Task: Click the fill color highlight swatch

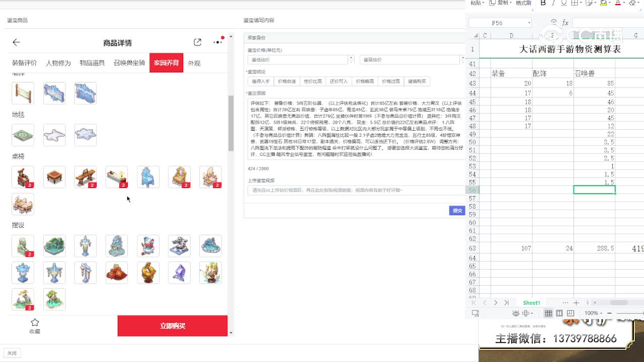Action: click(603, 3)
